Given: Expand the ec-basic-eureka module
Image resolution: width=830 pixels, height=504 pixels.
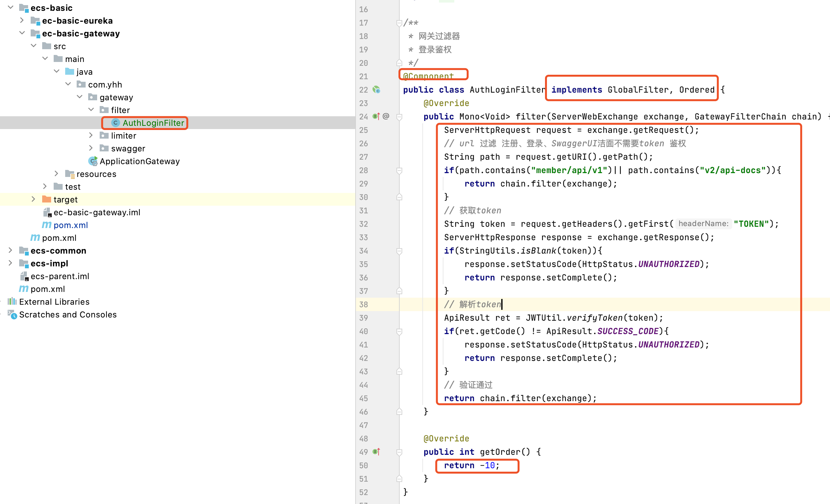Looking at the screenshot, I should (22, 20).
